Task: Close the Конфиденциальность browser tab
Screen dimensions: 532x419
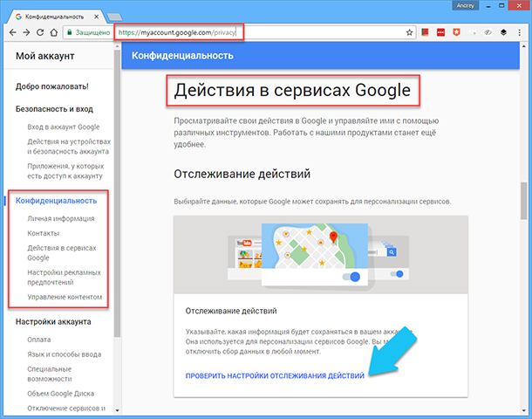Action: pos(96,17)
